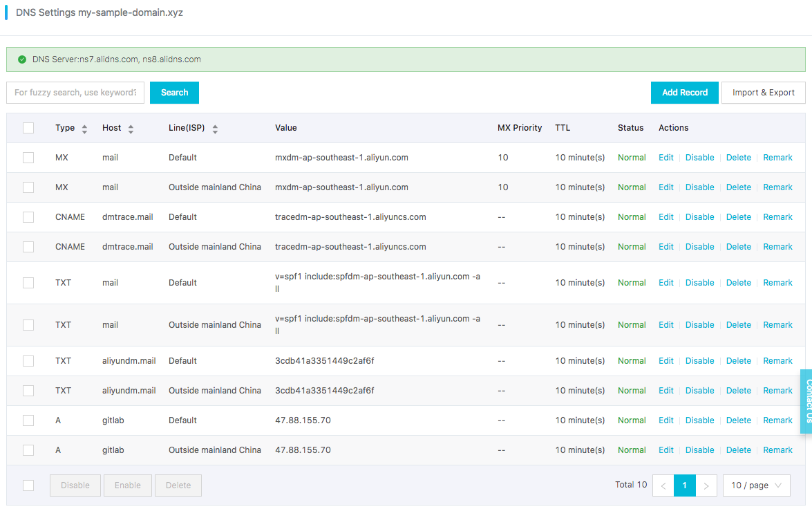Edit the dmtrace.mail Default CNAME record
Screen dimensions: 812x509
tap(666, 217)
